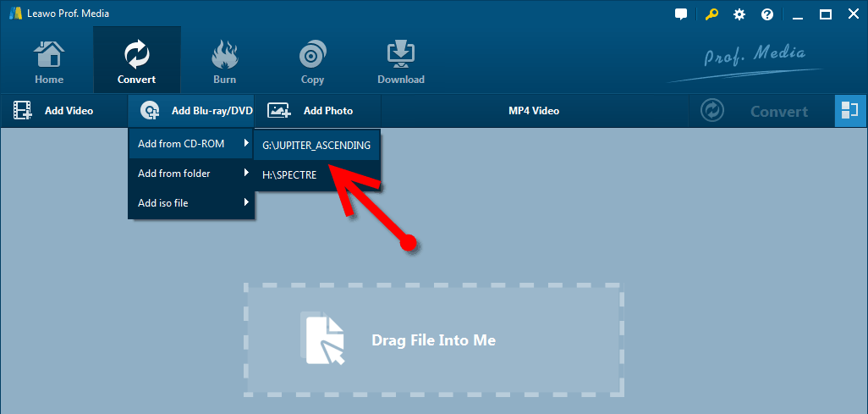Screen dimensions: 868x414
Task: Click the arrow next to Add iso file
Action: coord(246,203)
